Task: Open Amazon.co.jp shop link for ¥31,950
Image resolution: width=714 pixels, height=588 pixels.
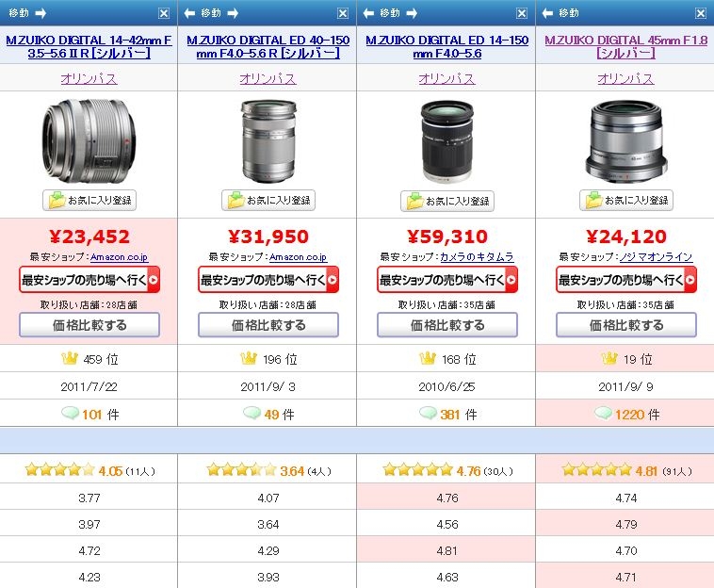Action: [298, 257]
